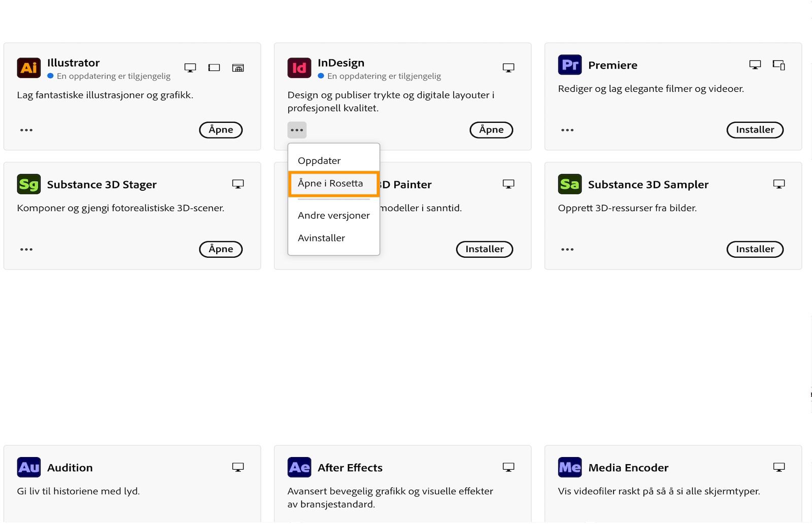Viewport: 812px width, 524px height.
Task: Select Avinstaller in the InDesign menu
Action: [333, 238]
